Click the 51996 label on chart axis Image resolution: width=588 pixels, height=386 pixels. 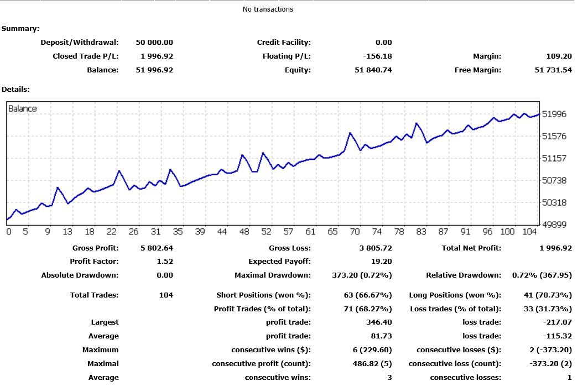click(554, 114)
